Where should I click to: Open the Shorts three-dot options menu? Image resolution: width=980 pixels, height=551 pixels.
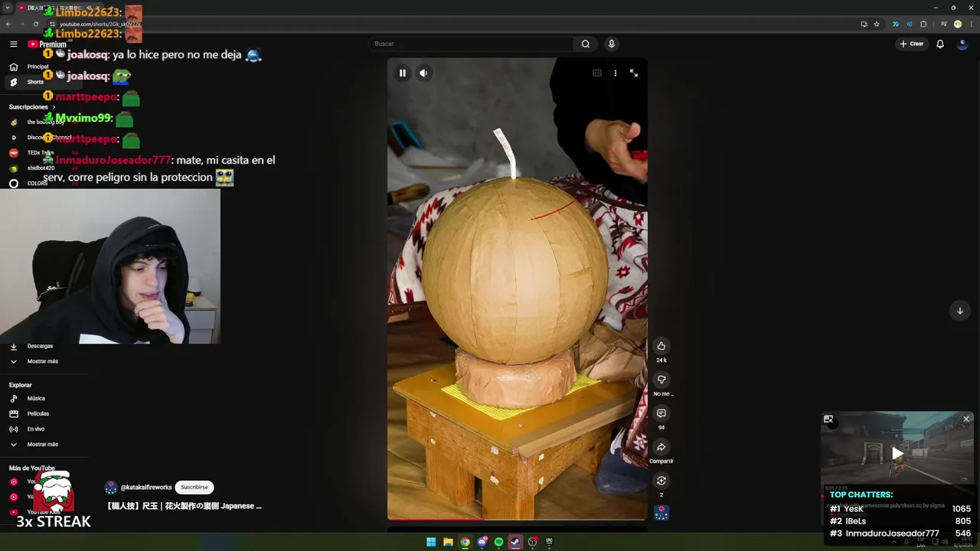pos(616,73)
